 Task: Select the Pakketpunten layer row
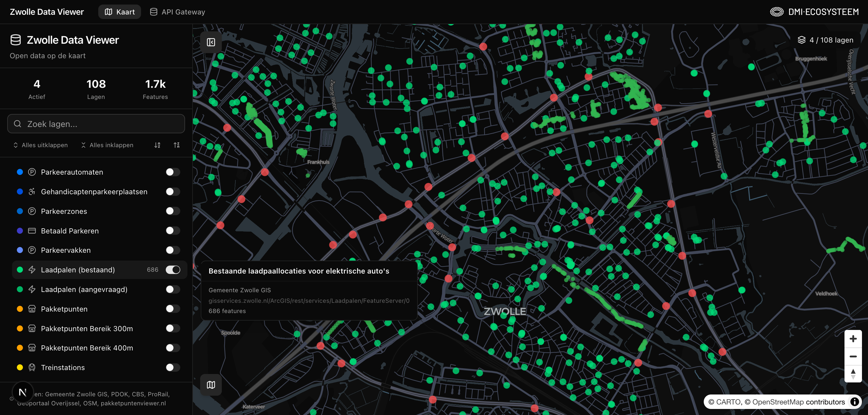pos(99,309)
